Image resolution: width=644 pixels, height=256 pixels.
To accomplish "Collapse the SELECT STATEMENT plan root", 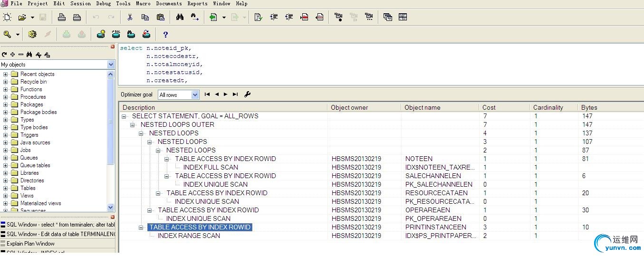I will tap(124, 116).
